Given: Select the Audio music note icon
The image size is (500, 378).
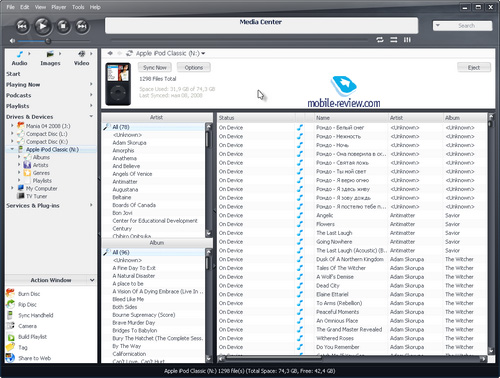Looking at the screenshot, I should 20,54.
